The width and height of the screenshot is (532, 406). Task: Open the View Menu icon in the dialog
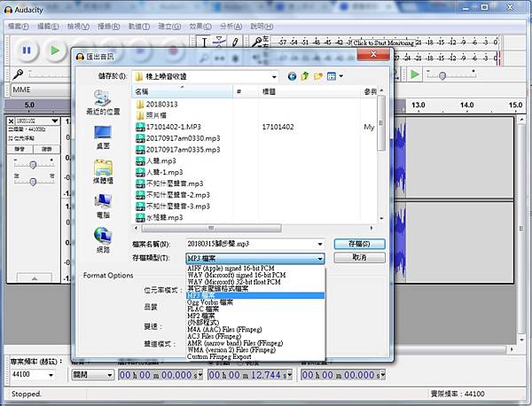coord(334,76)
